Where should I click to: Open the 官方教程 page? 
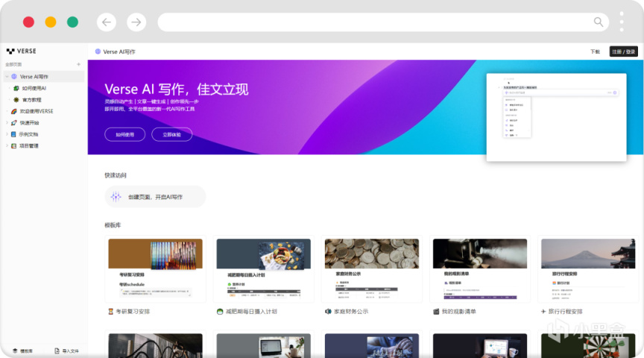click(31, 99)
